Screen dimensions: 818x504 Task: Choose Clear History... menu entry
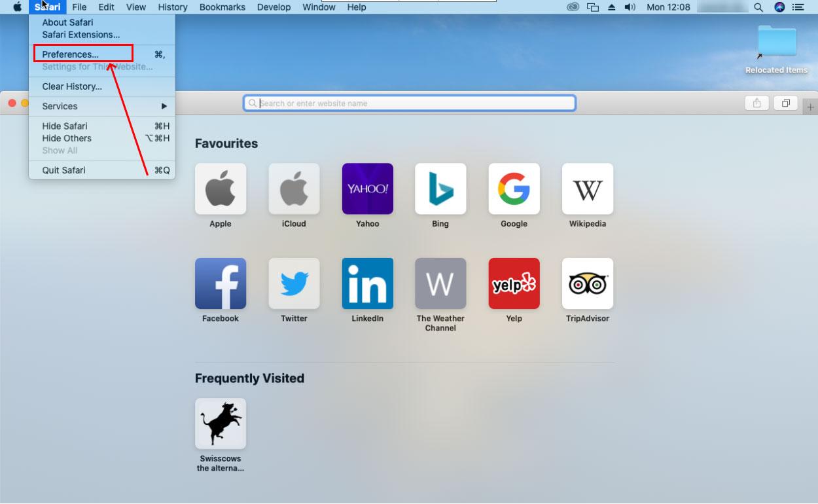(x=102, y=86)
